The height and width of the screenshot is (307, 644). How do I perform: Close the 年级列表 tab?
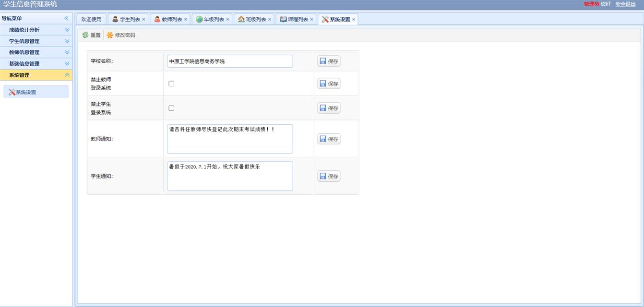pos(227,20)
